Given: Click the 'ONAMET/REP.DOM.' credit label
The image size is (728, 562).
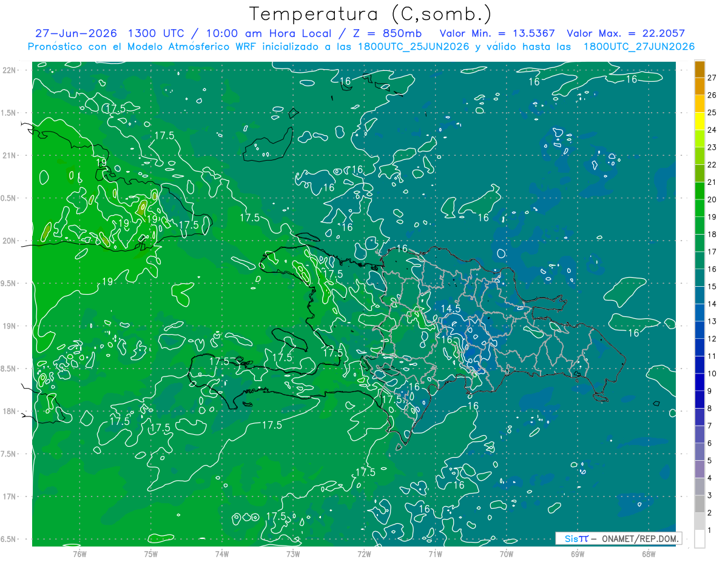Looking at the screenshot, I should pyautogui.click(x=640, y=538).
